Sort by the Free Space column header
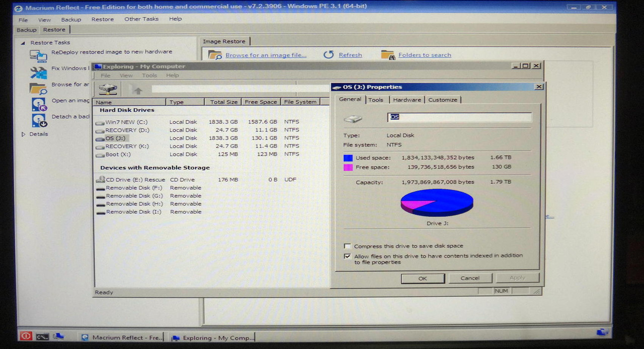This screenshot has height=349, width=644. click(261, 102)
